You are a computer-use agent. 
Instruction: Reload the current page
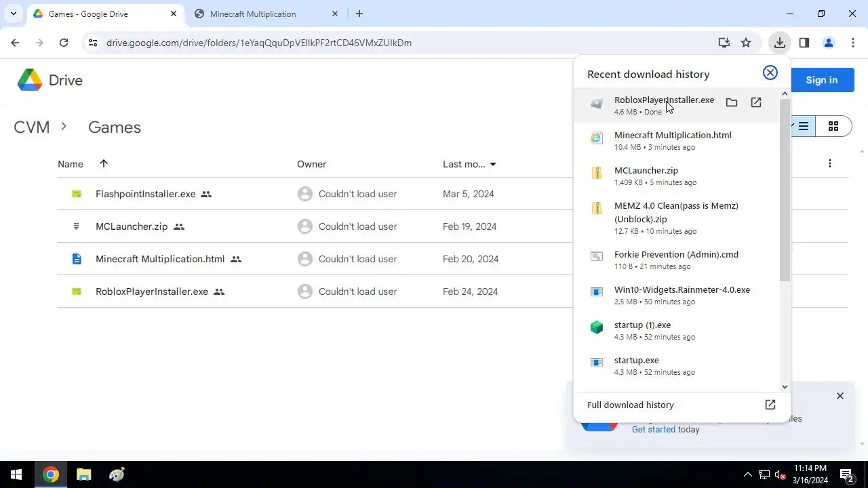click(64, 43)
